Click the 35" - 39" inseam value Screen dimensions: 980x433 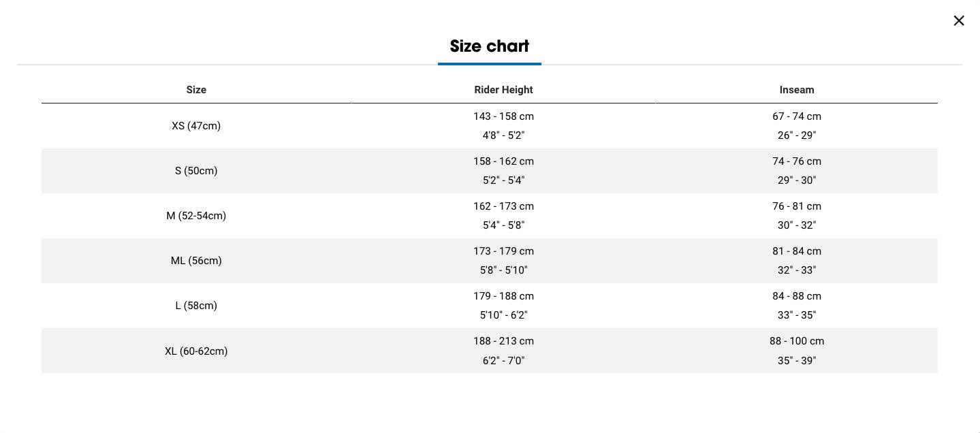tap(797, 361)
